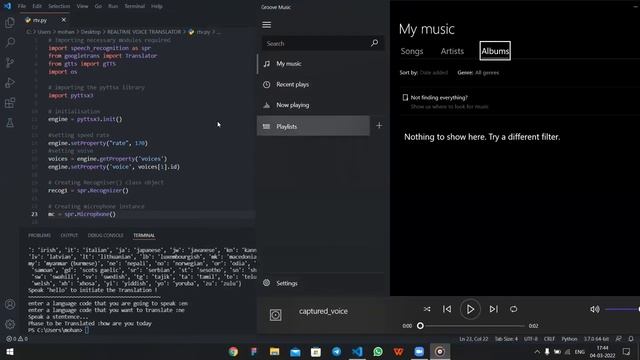
Task: Click Ln 23, Col 22 status entry
Action: click(473, 339)
